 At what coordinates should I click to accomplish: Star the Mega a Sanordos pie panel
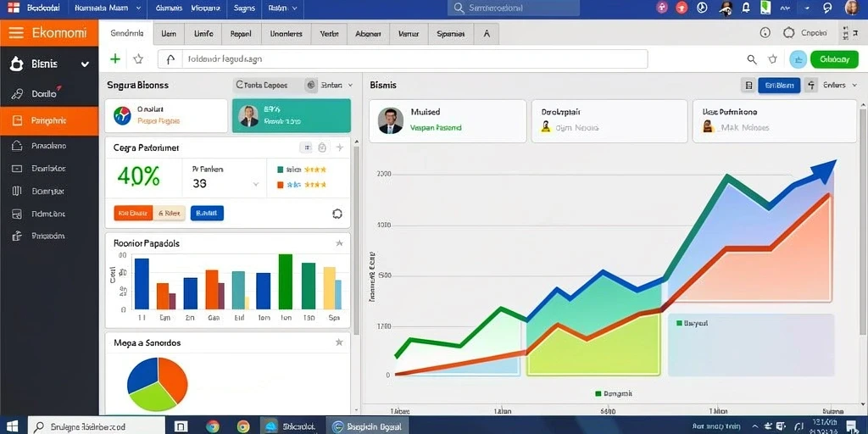pos(339,342)
